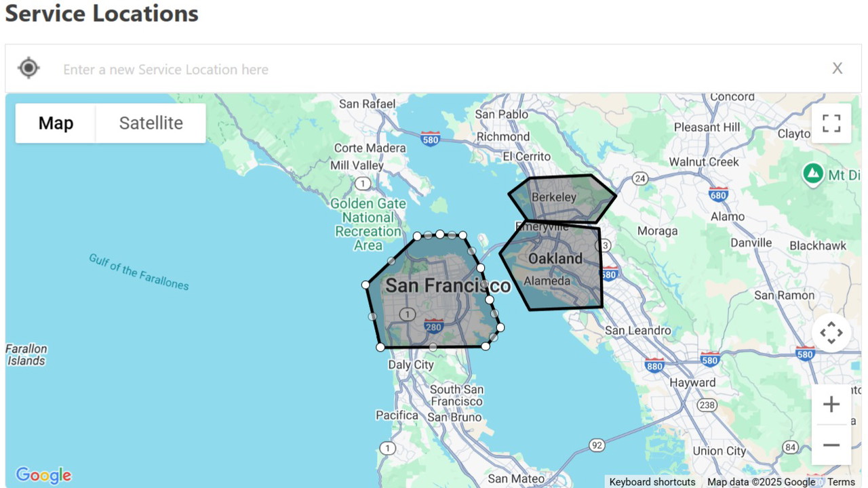Switch to Satellite view
The width and height of the screenshot is (868, 488).
151,123
